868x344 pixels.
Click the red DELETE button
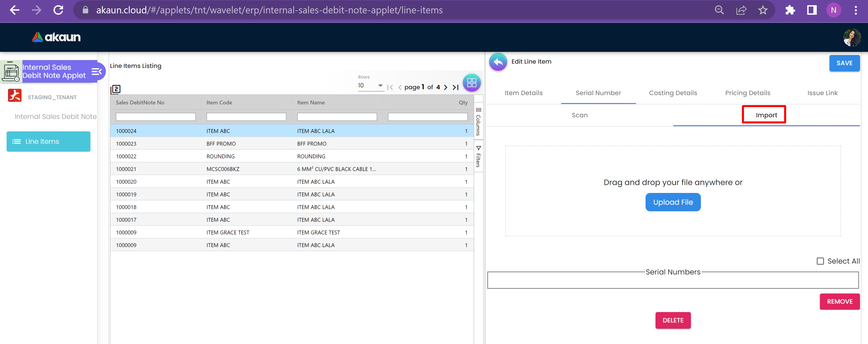[673, 320]
